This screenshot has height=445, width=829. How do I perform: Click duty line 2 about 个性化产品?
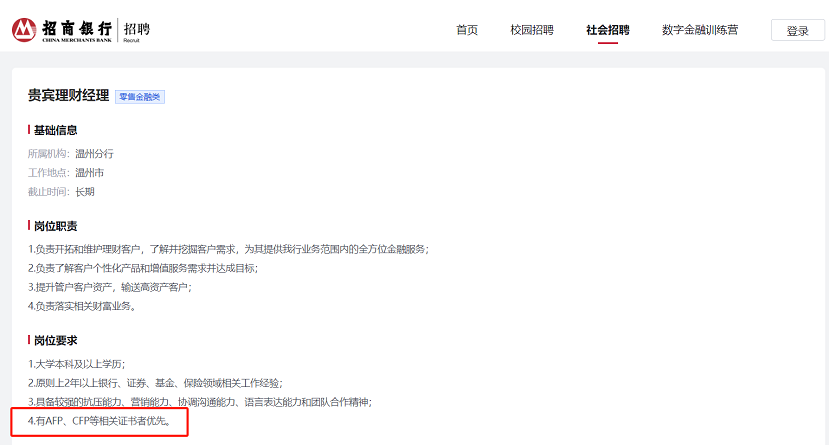(143, 268)
